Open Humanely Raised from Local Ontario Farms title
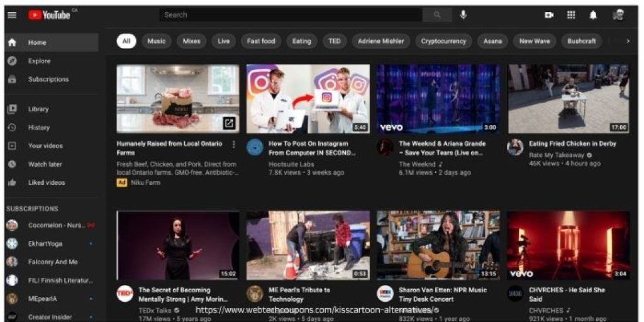This screenshot has width=644, height=322. (x=169, y=148)
